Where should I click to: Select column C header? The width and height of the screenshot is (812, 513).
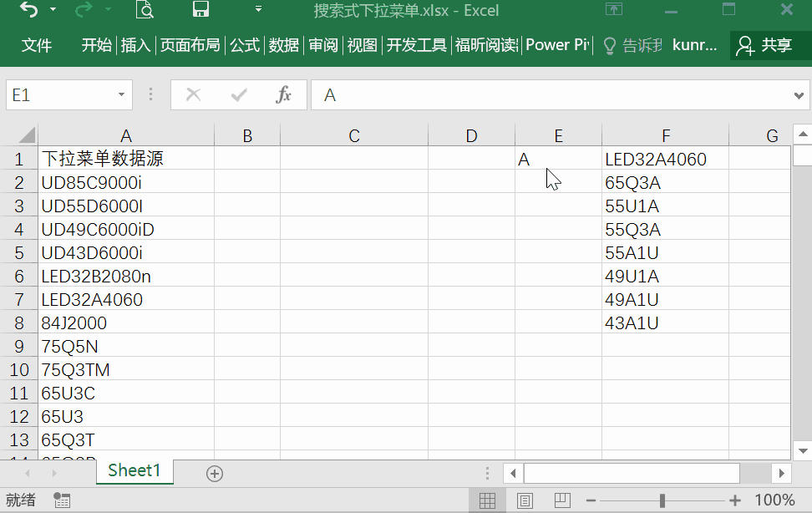tap(354, 135)
